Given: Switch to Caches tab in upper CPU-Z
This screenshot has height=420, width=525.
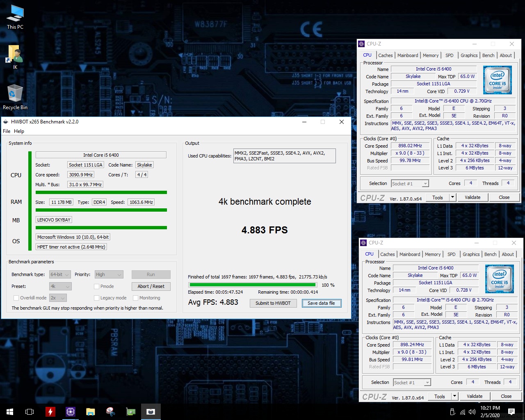Looking at the screenshot, I should 385,55.
